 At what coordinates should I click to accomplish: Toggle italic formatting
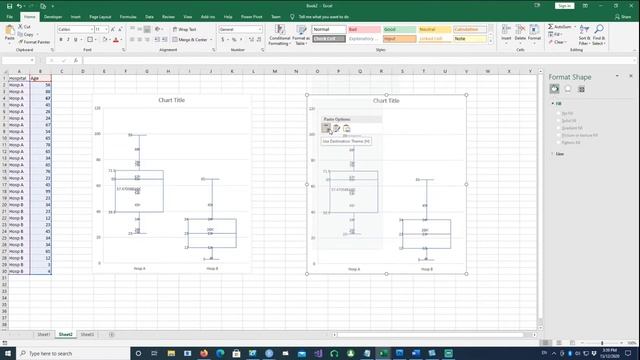click(x=68, y=40)
